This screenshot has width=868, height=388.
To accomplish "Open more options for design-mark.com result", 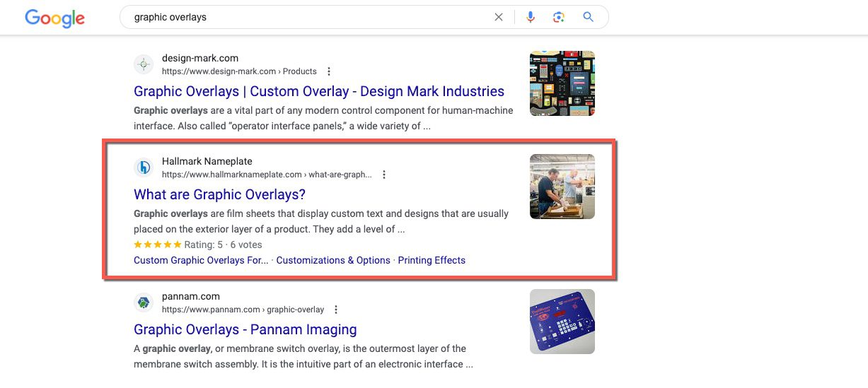I will [329, 71].
